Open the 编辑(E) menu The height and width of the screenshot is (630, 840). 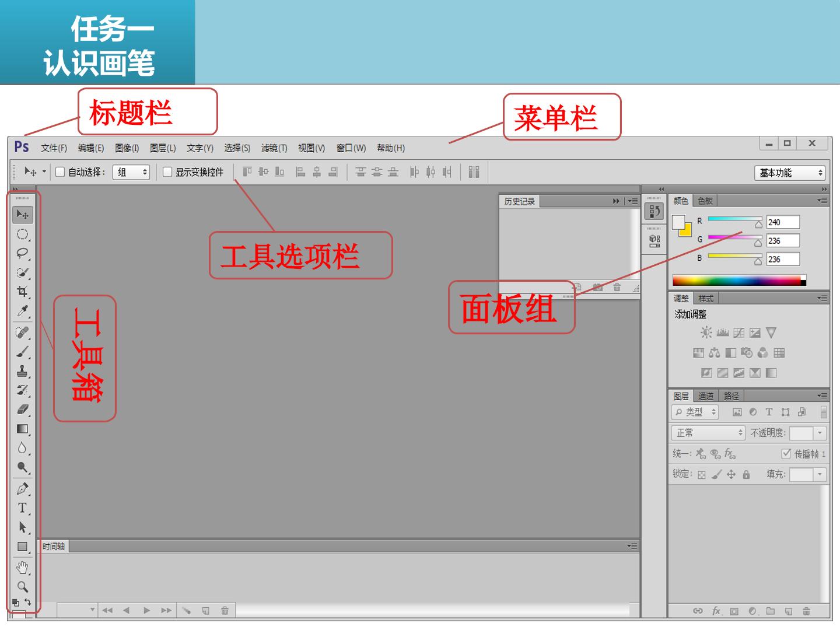pos(91,148)
